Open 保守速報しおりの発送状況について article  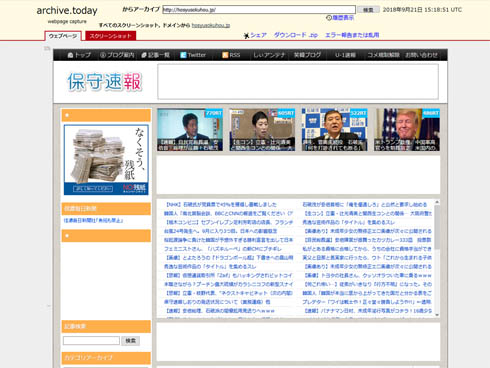pos(217,302)
